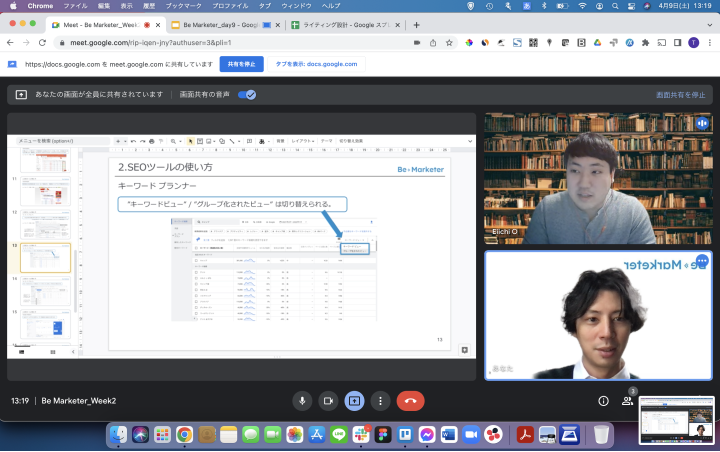720x452 pixels.
Task: Open options on the lower video tile
Action: pyautogui.click(x=701, y=261)
